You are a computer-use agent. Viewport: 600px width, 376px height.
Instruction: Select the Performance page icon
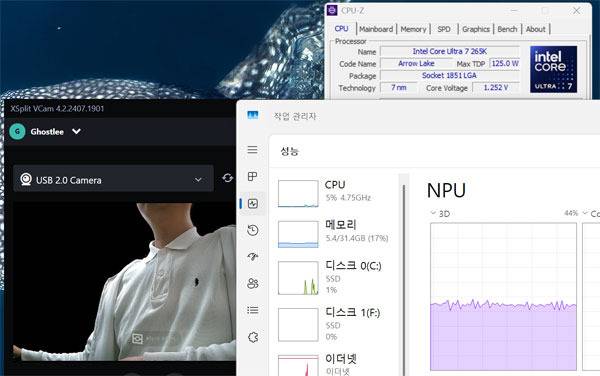253,203
